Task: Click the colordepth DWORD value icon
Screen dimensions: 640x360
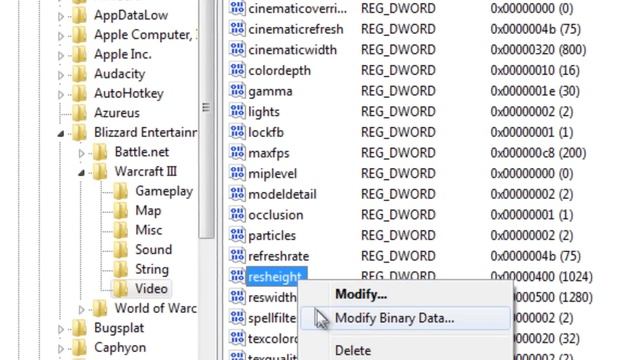Action: (x=237, y=70)
